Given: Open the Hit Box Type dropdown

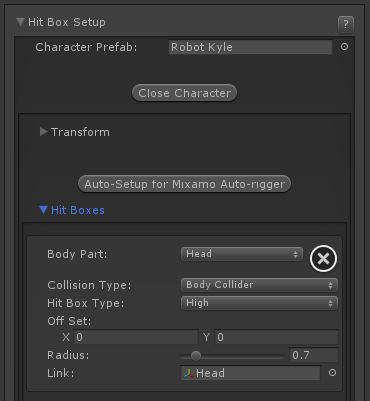Looking at the screenshot, I should pos(259,303).
